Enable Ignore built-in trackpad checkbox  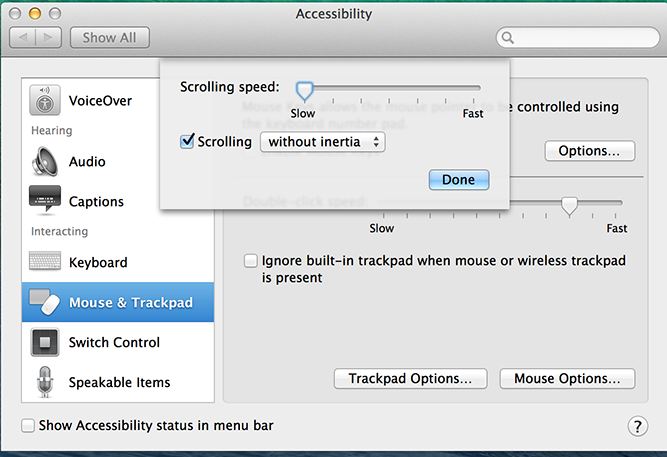(251, 261)
